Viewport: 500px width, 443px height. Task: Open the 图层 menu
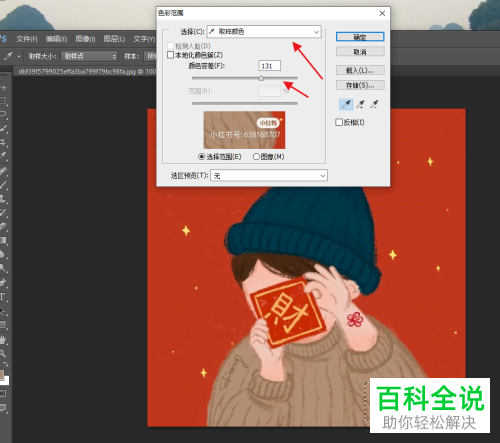114,39
